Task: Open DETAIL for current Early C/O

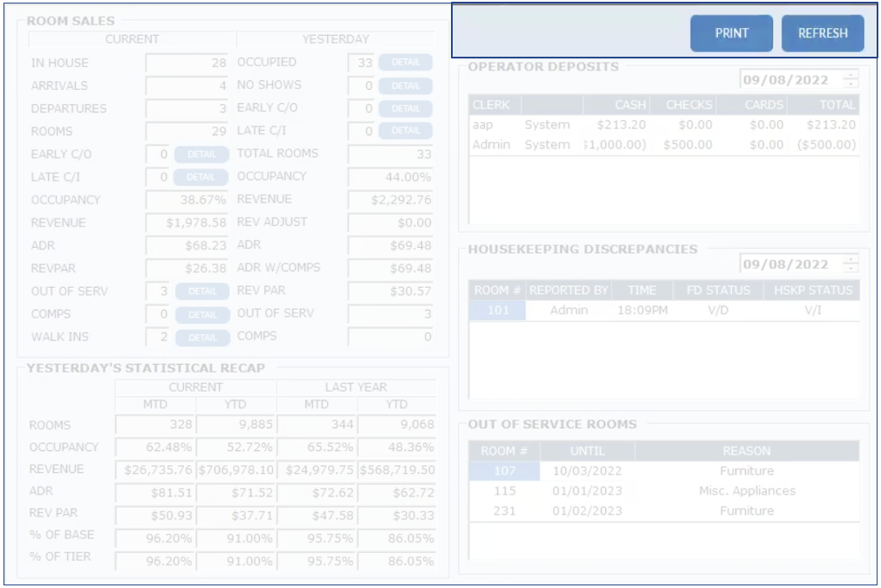Action: [201, 154]
